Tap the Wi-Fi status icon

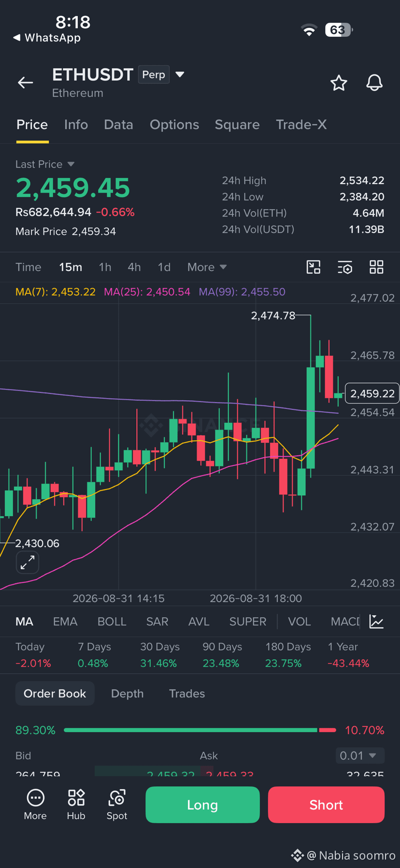309,30
